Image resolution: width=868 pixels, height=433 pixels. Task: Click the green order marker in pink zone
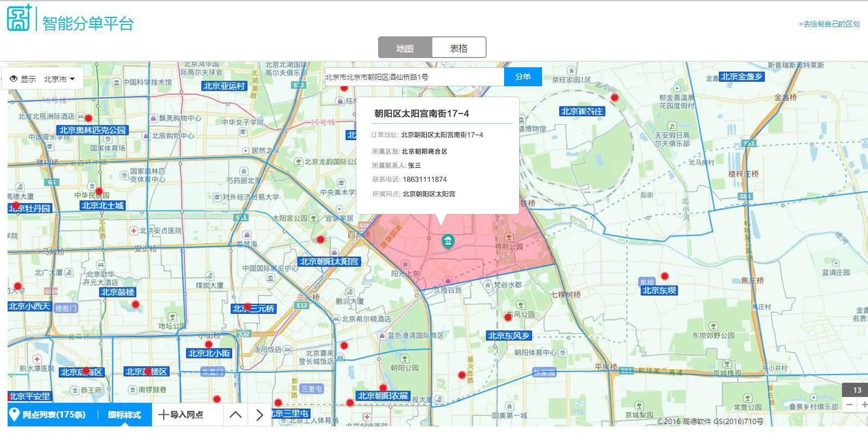click(448, 240)
